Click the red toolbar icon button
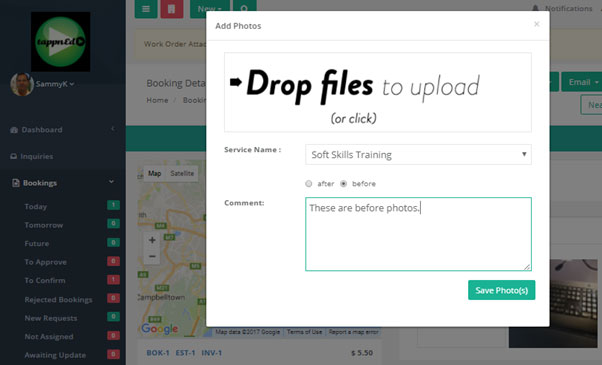 172,9
